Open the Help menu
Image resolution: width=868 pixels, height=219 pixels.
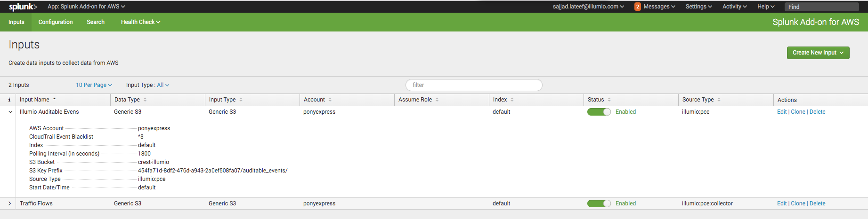point(765,7)
